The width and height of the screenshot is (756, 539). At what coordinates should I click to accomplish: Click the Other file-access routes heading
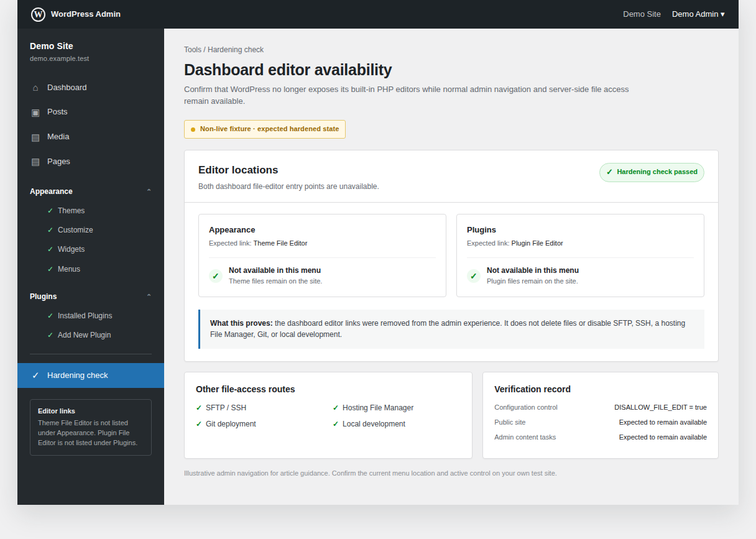tap(246, 389)
